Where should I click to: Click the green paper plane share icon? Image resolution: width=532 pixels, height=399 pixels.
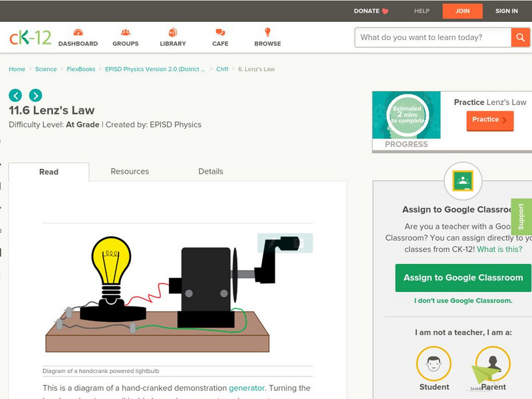pos(485,375)
